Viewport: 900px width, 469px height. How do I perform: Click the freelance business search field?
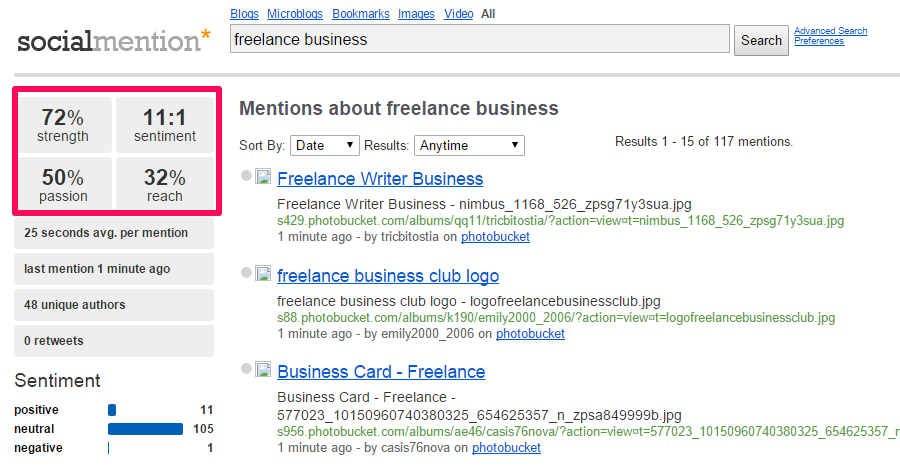click(479, 40)
